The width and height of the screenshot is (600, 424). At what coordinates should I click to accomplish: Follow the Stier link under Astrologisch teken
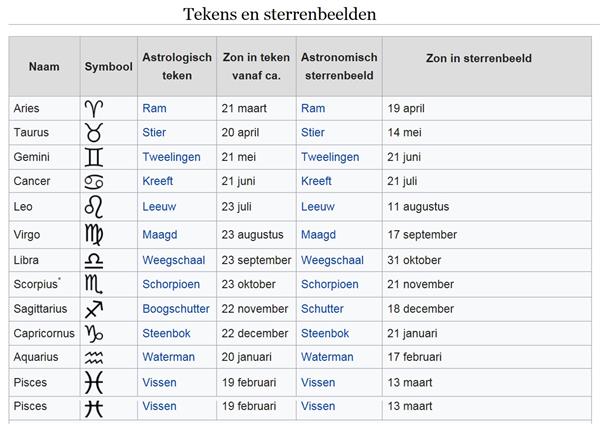point(154,133)
